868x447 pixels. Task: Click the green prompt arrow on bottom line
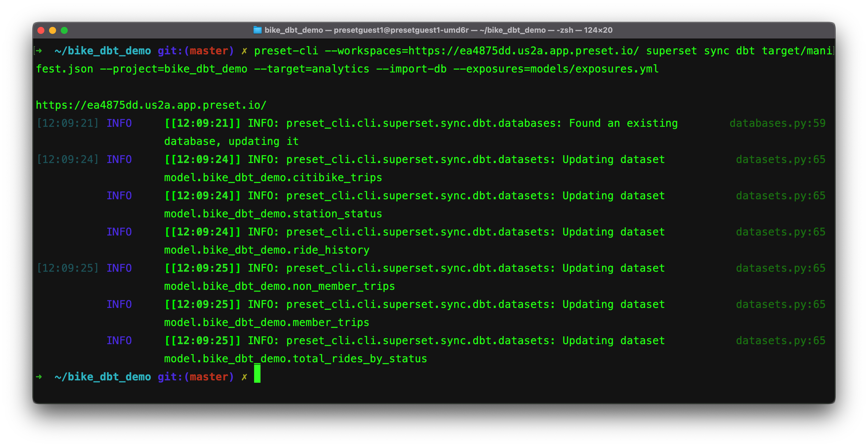click(x=39, y=377)
